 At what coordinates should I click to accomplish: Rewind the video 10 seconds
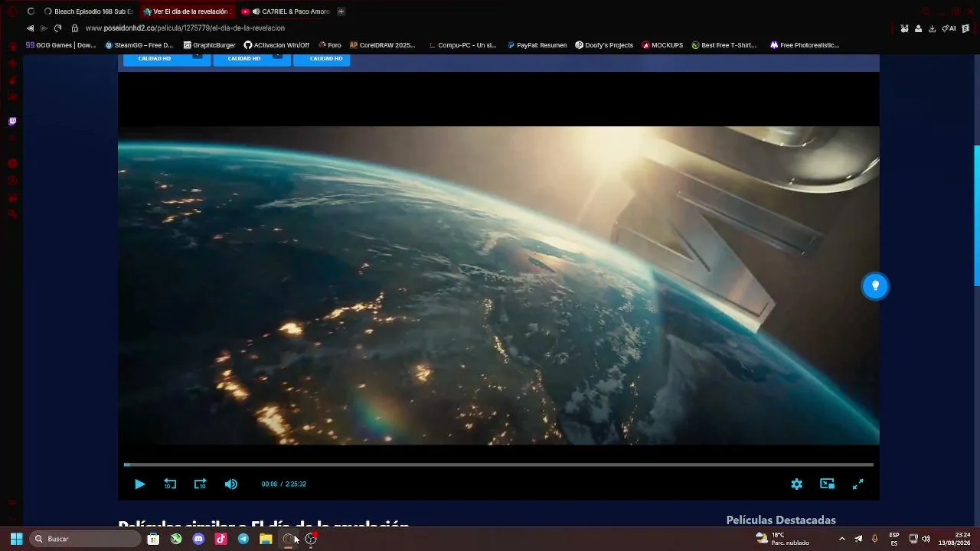(x=170, y=484)
